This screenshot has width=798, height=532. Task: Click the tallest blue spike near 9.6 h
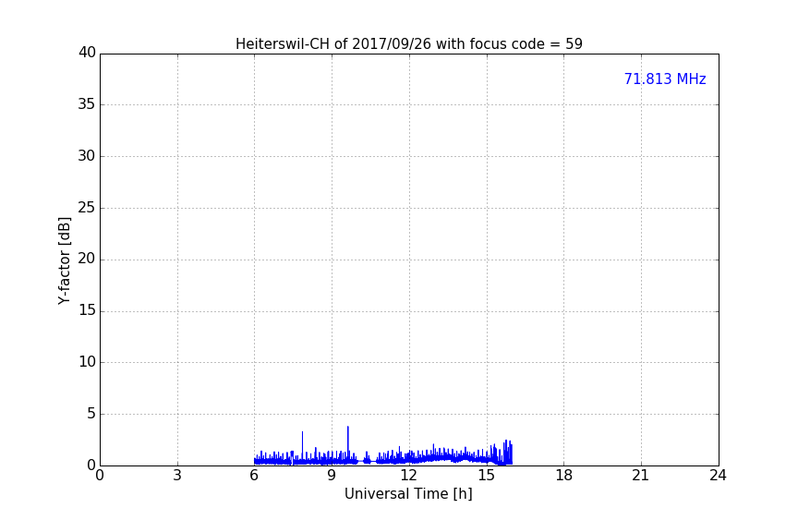tap(348, 443)
